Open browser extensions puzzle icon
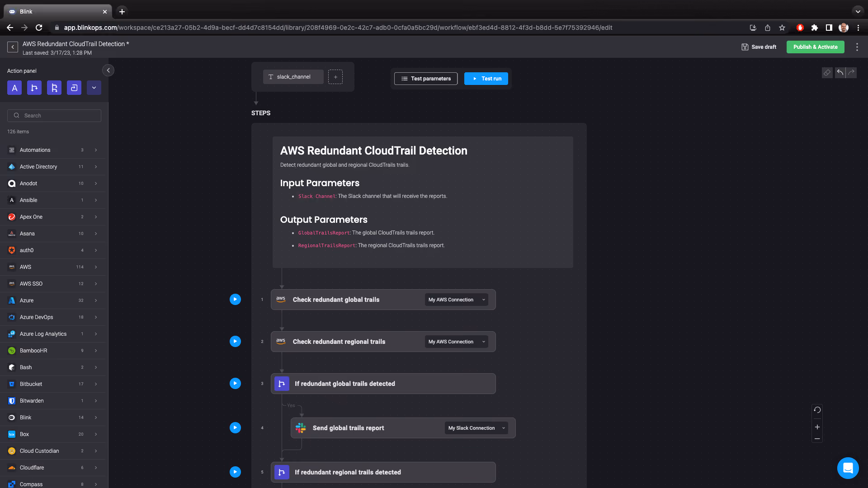The height and width of the screenshot is (488, 868). coord(815,28)
